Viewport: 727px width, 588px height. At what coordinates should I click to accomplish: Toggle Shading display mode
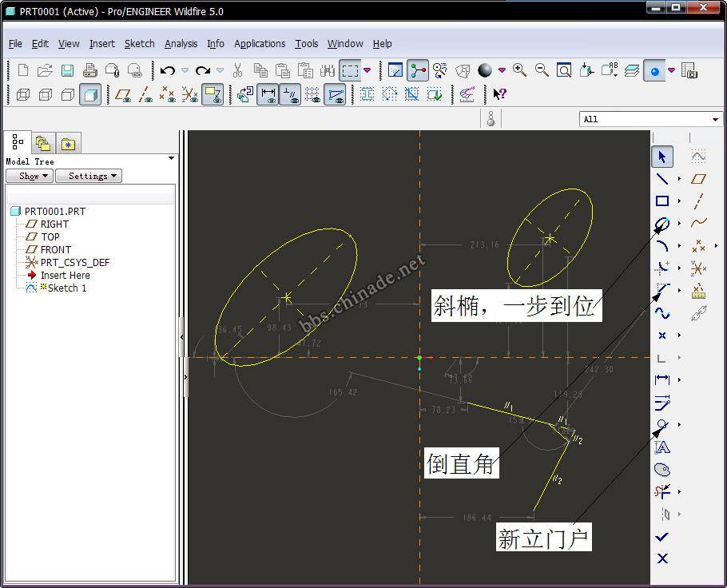(90, 94)
